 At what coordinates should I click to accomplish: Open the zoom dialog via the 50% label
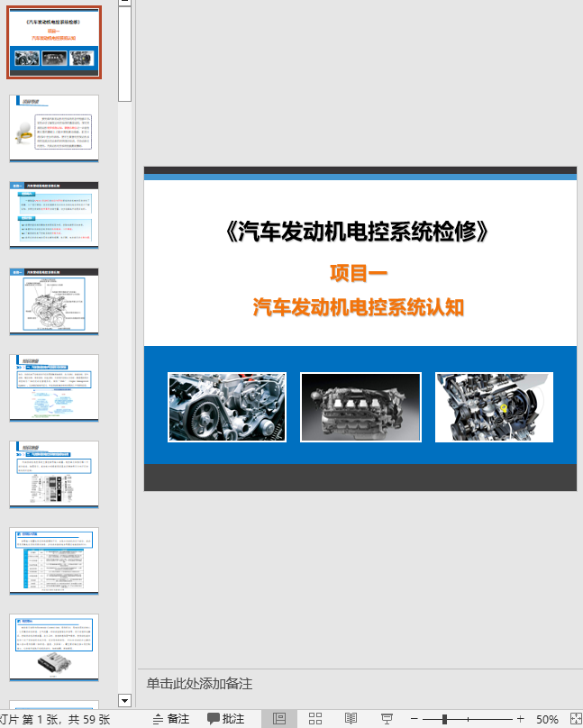coord(547,719)
